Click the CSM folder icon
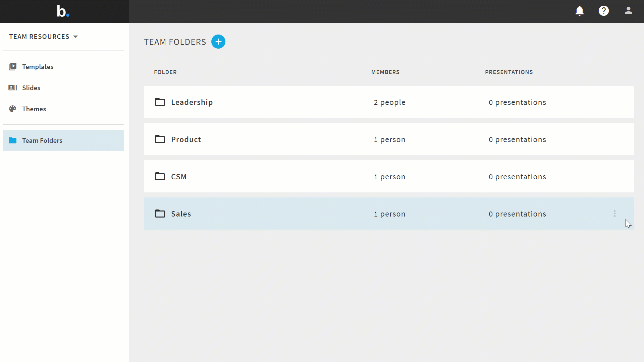The image size is (644, 362). 160,176
